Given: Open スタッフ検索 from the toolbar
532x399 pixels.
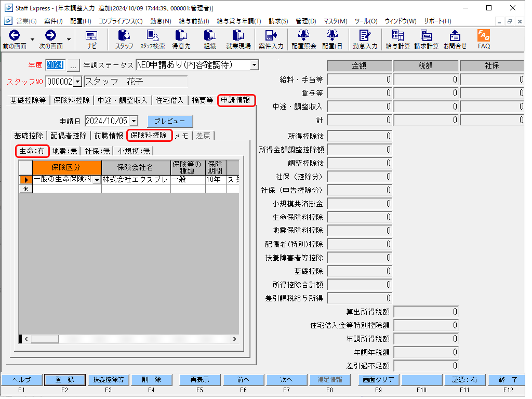Looking at the screenshot, I should pos(152,39).
